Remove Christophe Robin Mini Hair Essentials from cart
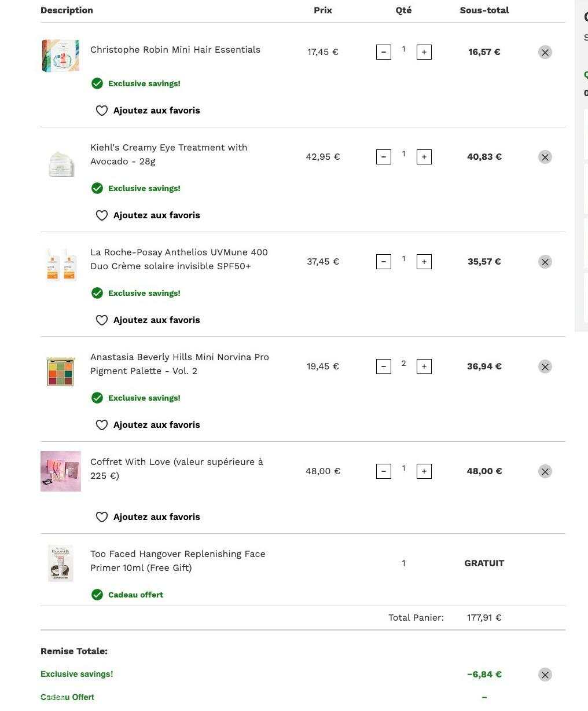The height and width of the screenshot is (711, 588). [545, 52]
